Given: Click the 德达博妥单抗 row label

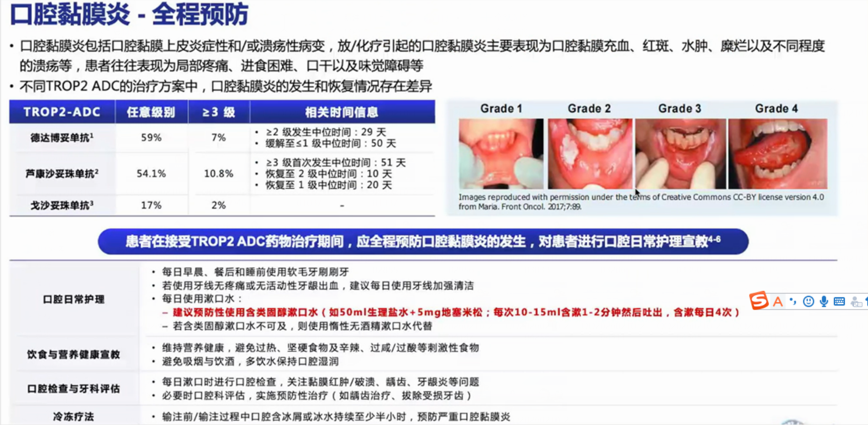Looking at the screenshot, I should (62, 138).
